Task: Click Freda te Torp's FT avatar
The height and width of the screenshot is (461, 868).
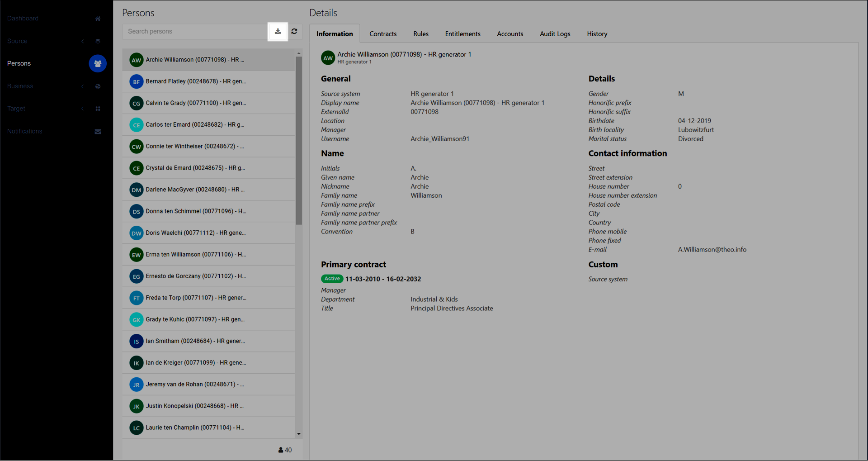Action: [136, 298]
